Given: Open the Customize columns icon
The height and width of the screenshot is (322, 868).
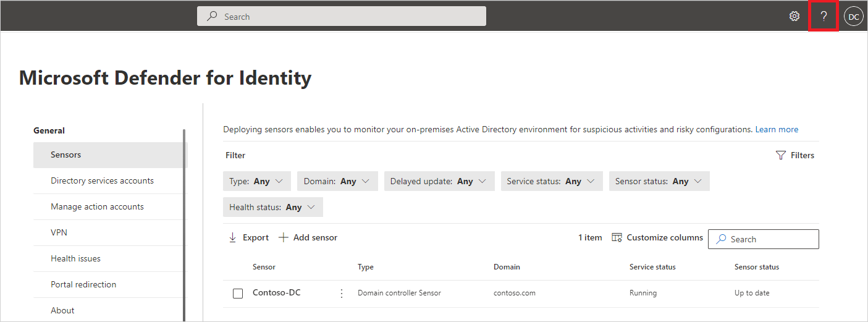Looking at the screenshot, I should point(617,237).
